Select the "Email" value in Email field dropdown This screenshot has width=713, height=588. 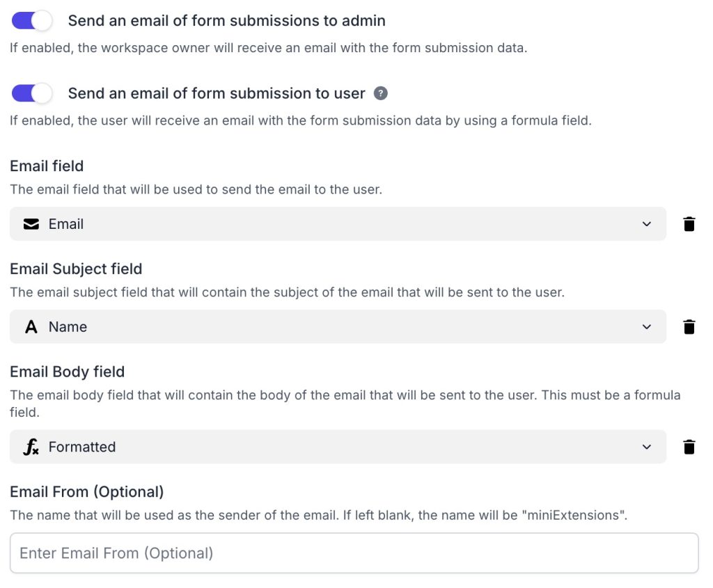tap(66, 224)
